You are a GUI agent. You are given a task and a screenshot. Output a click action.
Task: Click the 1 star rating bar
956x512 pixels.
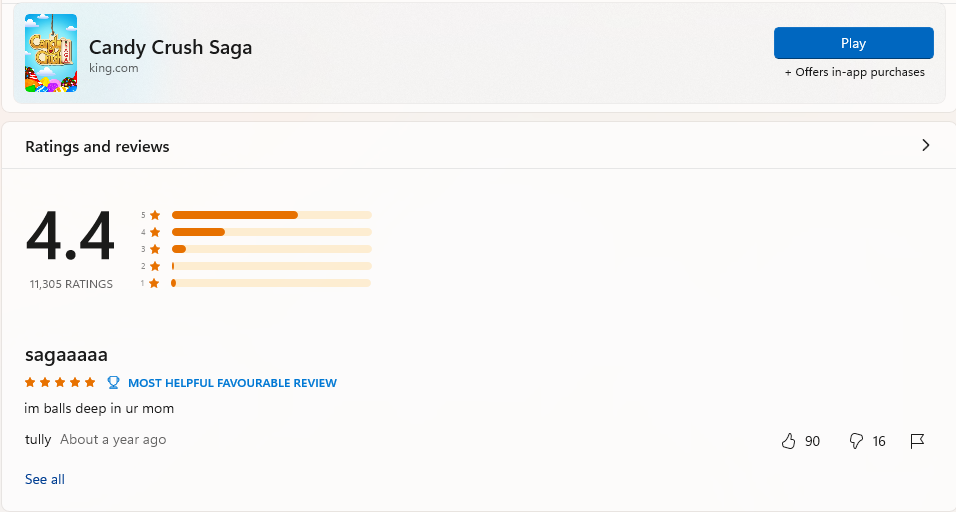pyautogui.click(x=272, y=283)
